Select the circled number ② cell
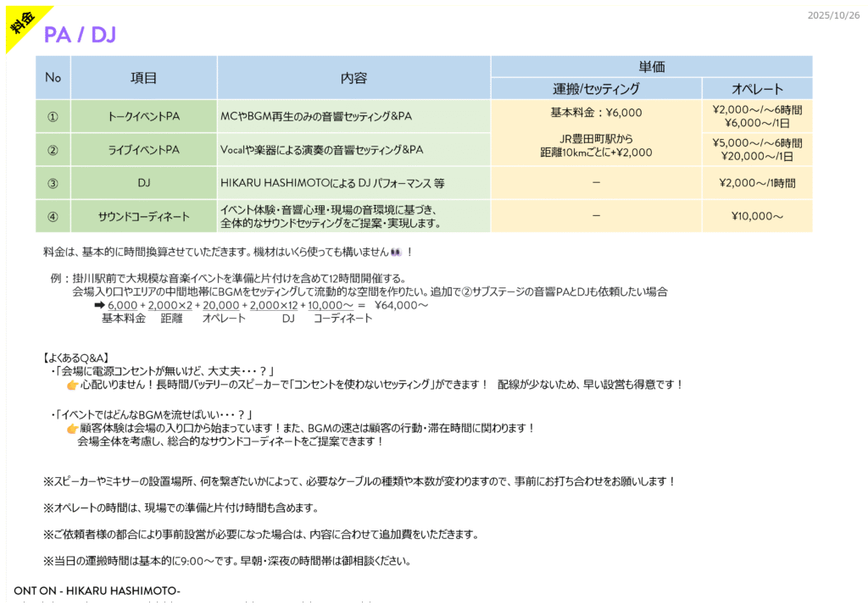Viewport: 868px width, 605px height. point(53,150)
